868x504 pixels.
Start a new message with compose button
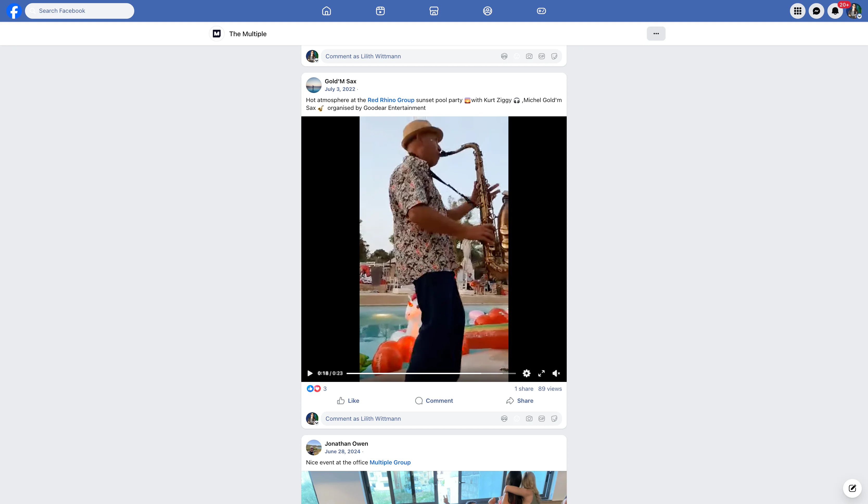click(852, 488)
